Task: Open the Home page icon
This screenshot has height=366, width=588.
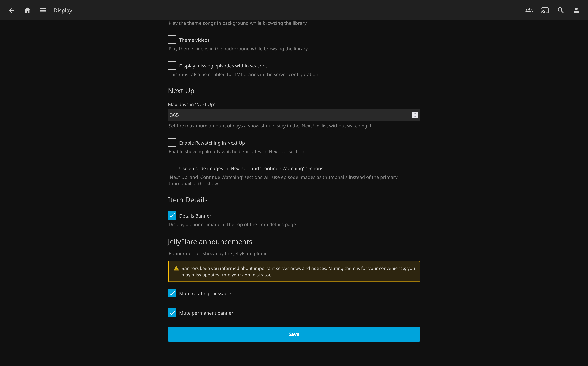Action: pyautogui.click(x=27, y=10)
